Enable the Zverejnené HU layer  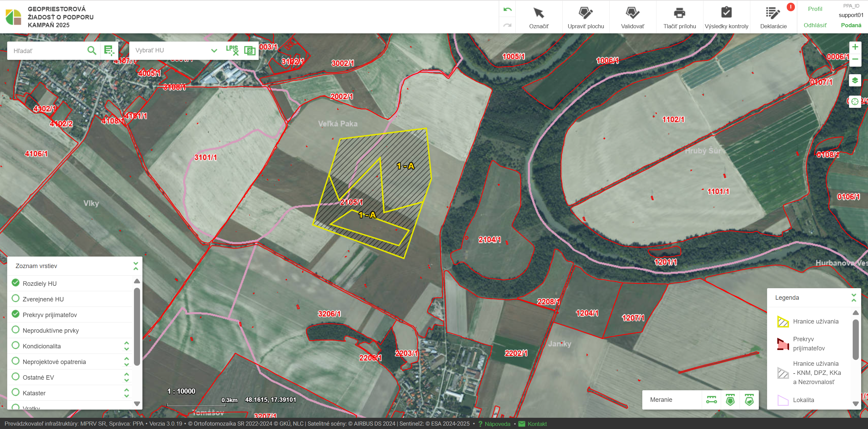16,299
